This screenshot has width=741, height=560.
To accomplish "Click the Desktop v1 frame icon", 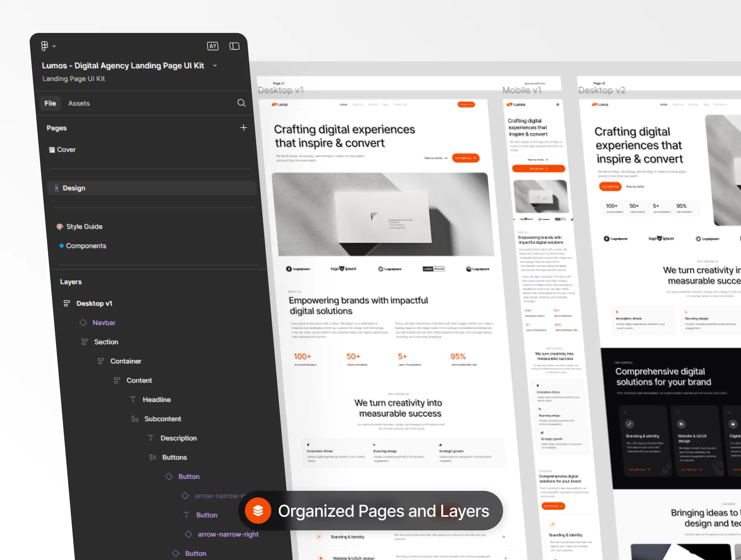I will click(67, 303).
